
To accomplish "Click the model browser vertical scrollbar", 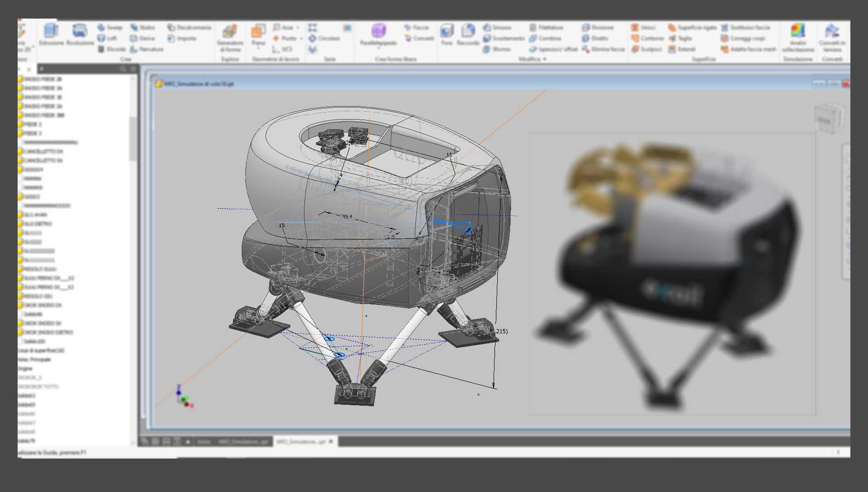I will pos(133,139).
